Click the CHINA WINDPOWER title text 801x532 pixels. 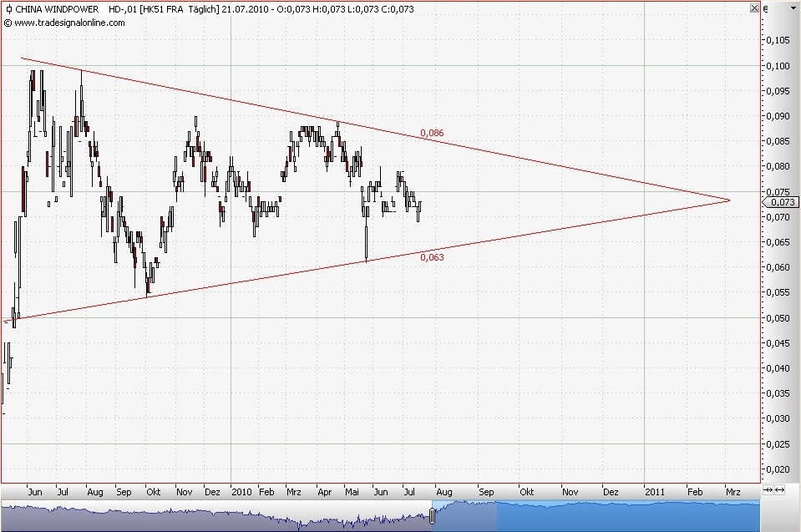coord(56,9)
